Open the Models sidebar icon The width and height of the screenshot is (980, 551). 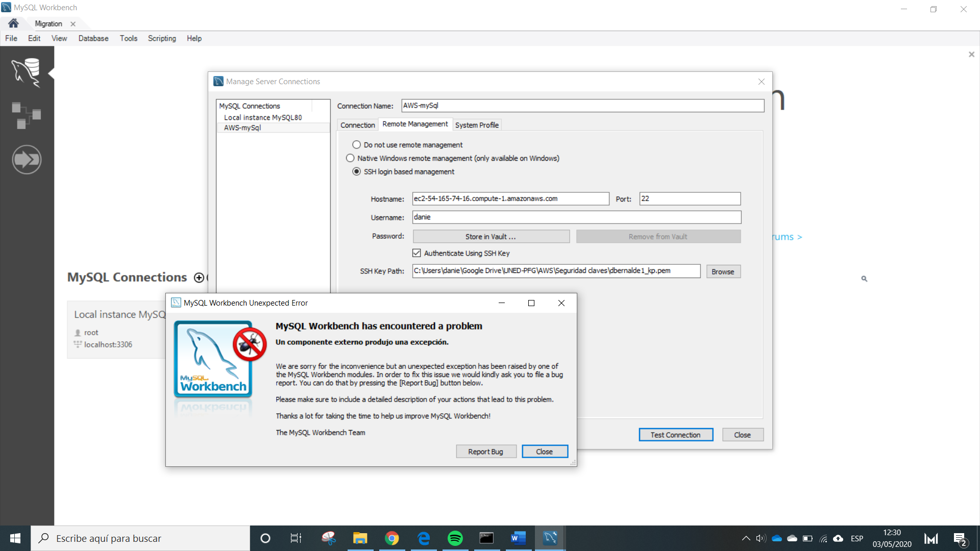pyautogui.click(x=27, y=115)
